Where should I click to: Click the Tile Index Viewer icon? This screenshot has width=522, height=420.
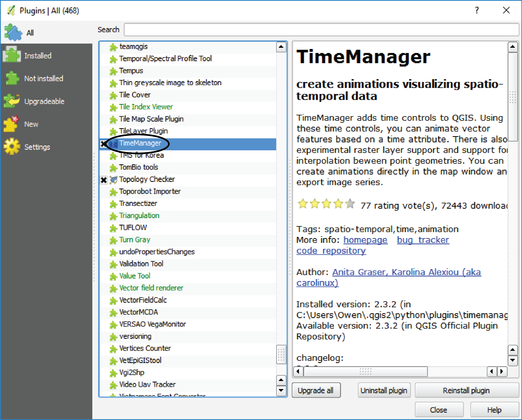point(113,107)
